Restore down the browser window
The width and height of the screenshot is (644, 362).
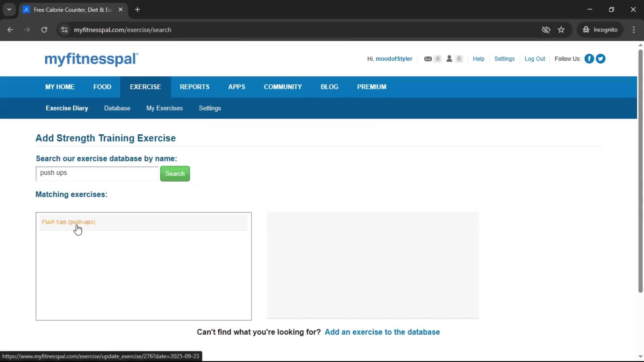click(611, 10)
